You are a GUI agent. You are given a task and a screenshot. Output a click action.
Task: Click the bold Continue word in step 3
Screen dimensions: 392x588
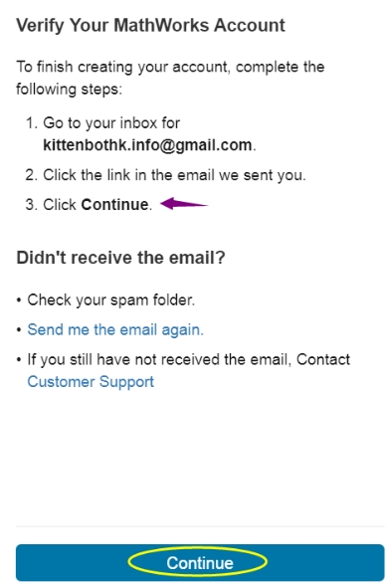(x=114, y=205)
